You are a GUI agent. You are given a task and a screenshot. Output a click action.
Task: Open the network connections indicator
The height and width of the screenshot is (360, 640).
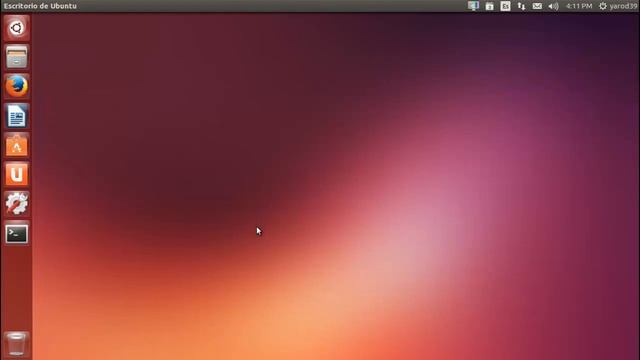pyautogui.click(x=521, y=6)
